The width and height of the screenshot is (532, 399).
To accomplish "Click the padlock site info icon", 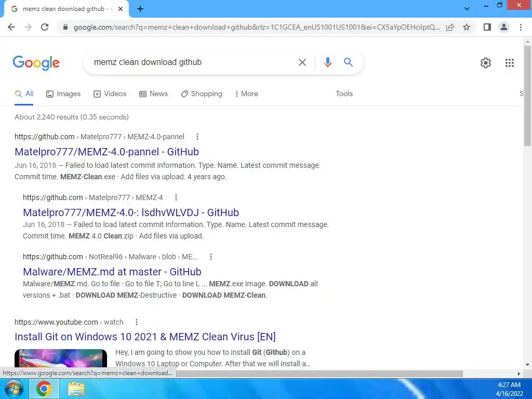I will pos(65,27).
